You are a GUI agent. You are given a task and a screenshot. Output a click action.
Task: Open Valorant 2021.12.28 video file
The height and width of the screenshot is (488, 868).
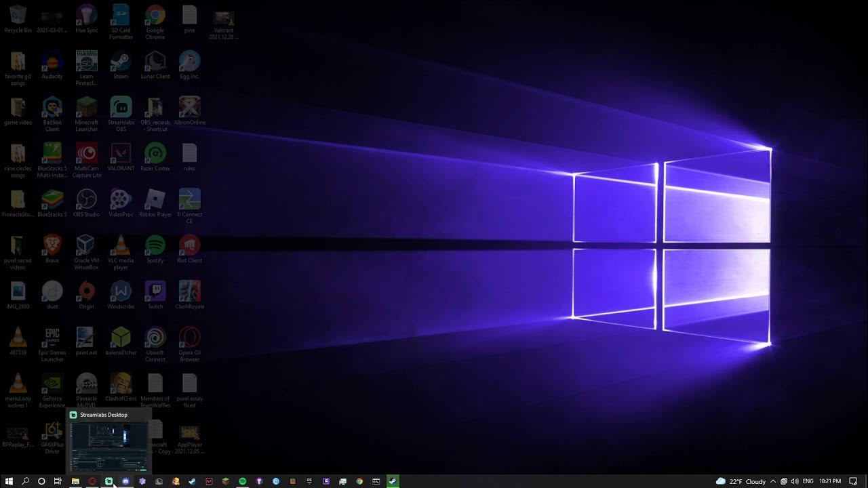pos(223,24)
